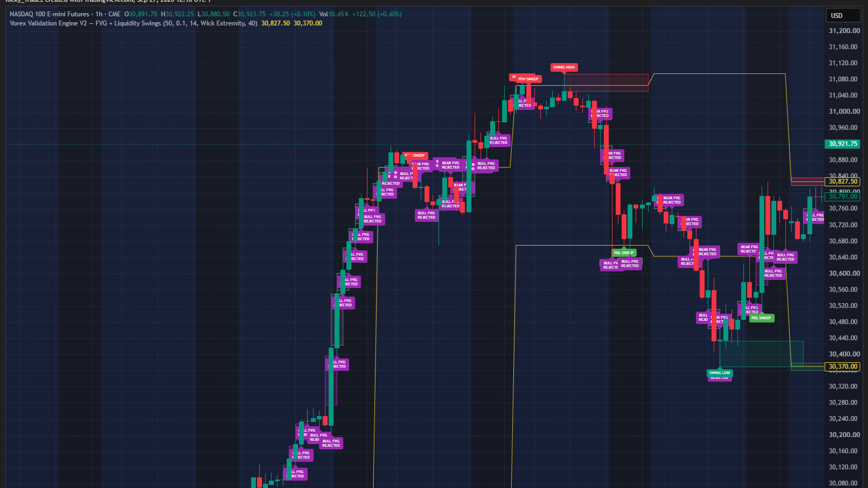868x488 pixels.
Task: Click the SWING HIGH marker label
Action: [564, 67]
